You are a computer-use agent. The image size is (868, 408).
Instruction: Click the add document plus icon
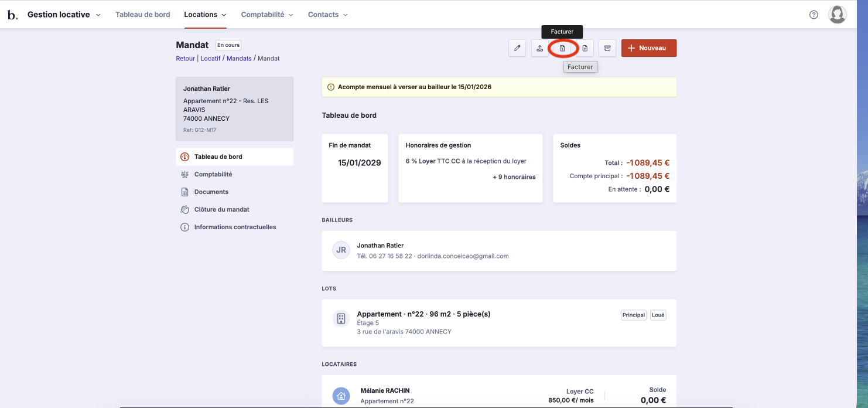585,48
